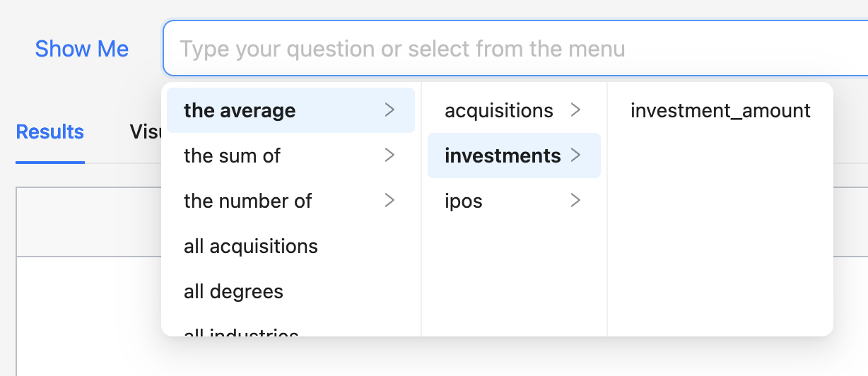This screenshot has height=376, width=868.
Task: Switch to the Results tab
Action: 50,132
